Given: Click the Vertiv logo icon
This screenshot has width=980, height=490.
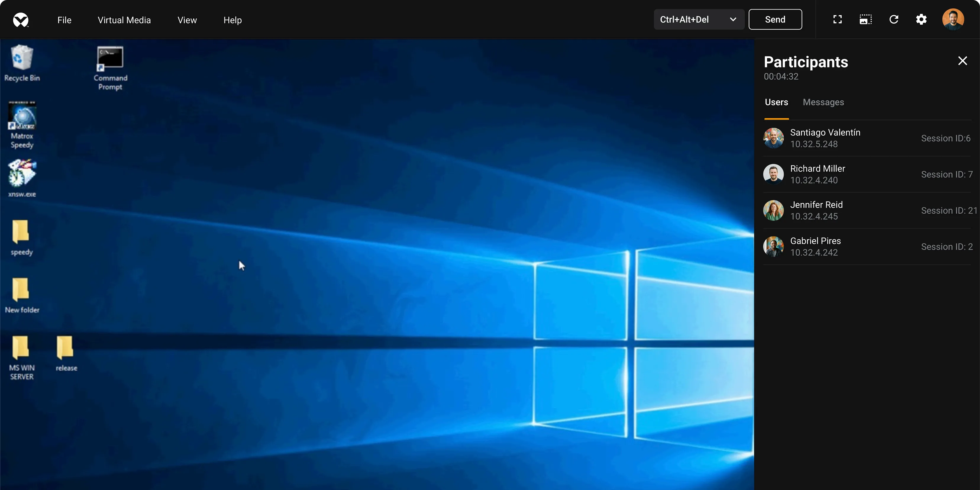Looking at the screenshot, I should pyautogui.click(x=21, y=20).
